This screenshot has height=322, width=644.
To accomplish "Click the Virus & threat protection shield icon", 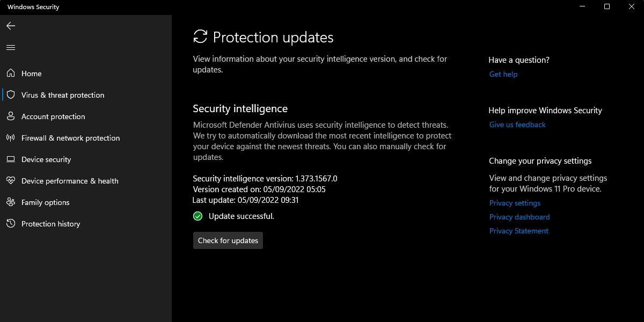I will pyautogui.click(x=11, y=95).
